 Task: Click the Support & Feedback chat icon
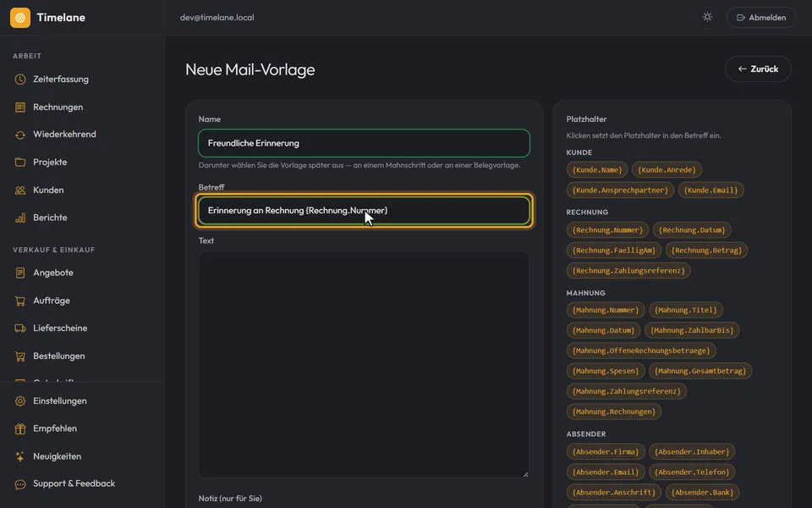pyautogui.click(x=20, y=484)
